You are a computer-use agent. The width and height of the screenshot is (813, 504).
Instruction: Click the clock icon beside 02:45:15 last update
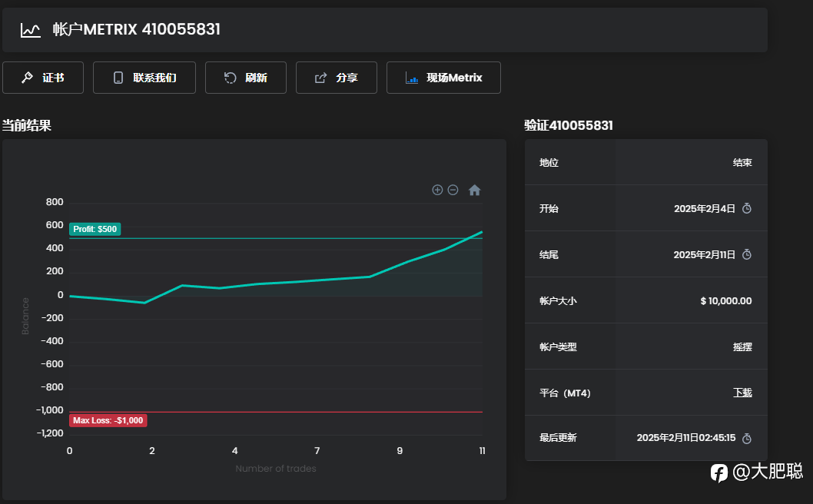pyautogui.click(x=747, y=438)
